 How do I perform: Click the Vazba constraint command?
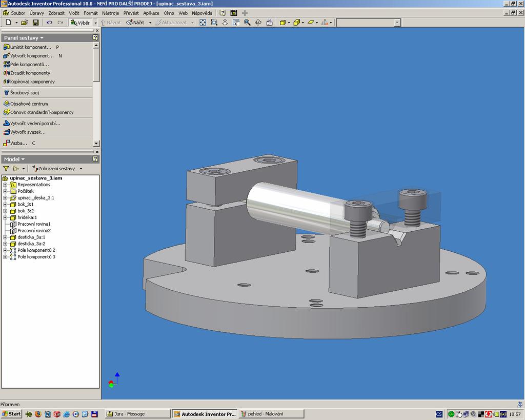(15, 143)
